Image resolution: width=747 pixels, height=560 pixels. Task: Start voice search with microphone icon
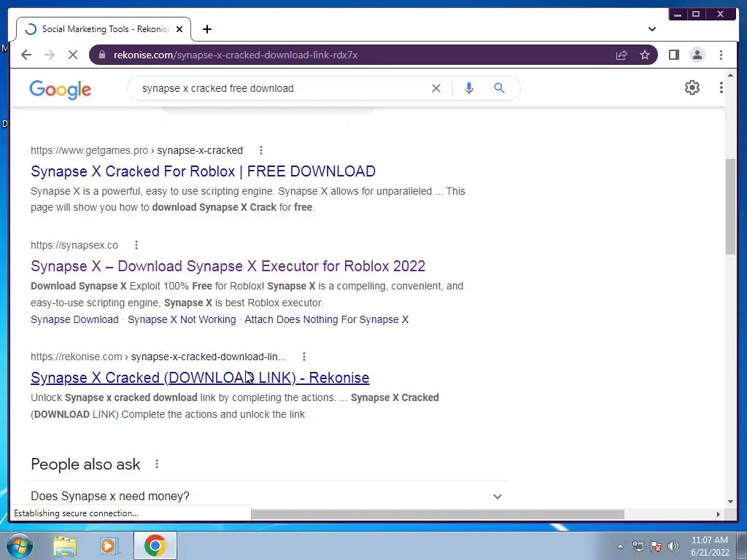click(x=469, y=88)
